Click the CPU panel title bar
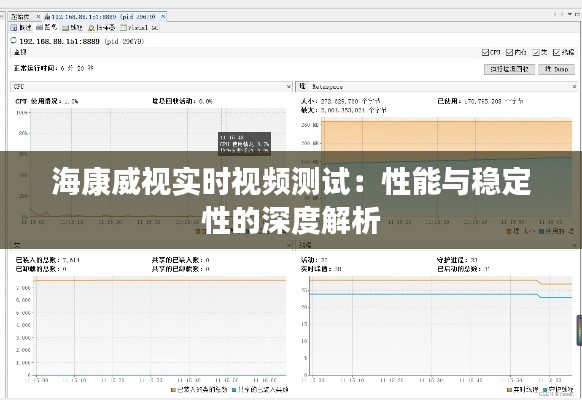This screenshot has width=582, height=400. pos(151,86)
